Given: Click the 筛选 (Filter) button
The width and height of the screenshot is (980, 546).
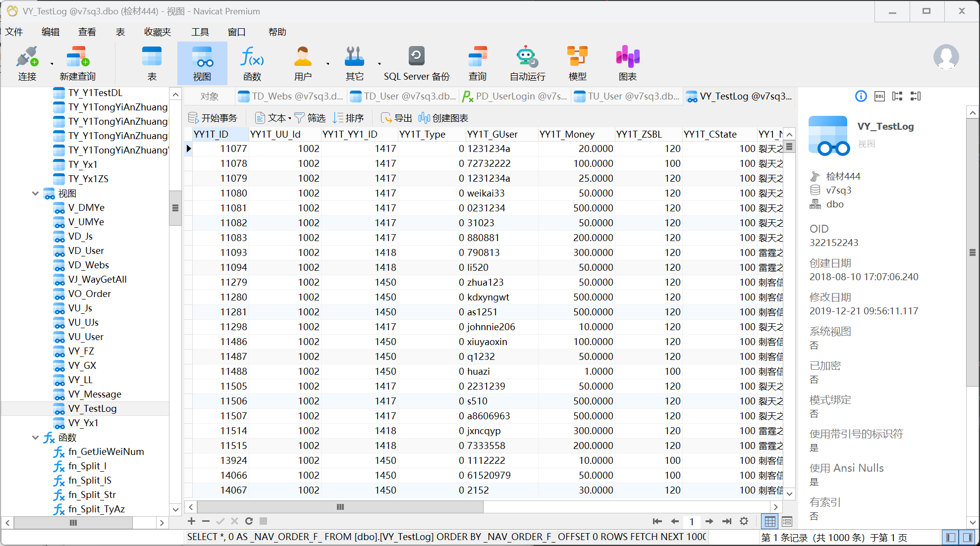Looking at the screenshot, I should pos(310,118).
